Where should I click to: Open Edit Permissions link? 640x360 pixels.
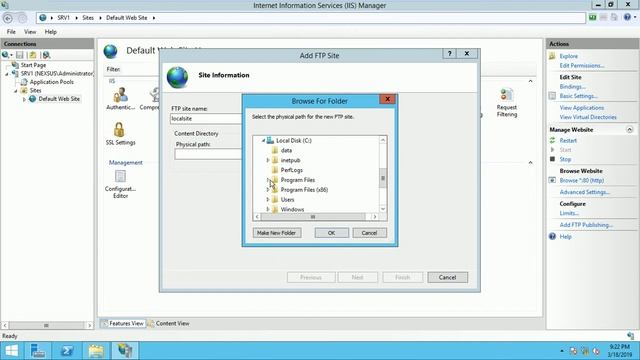pyautogui.click(x=582, y=66)
